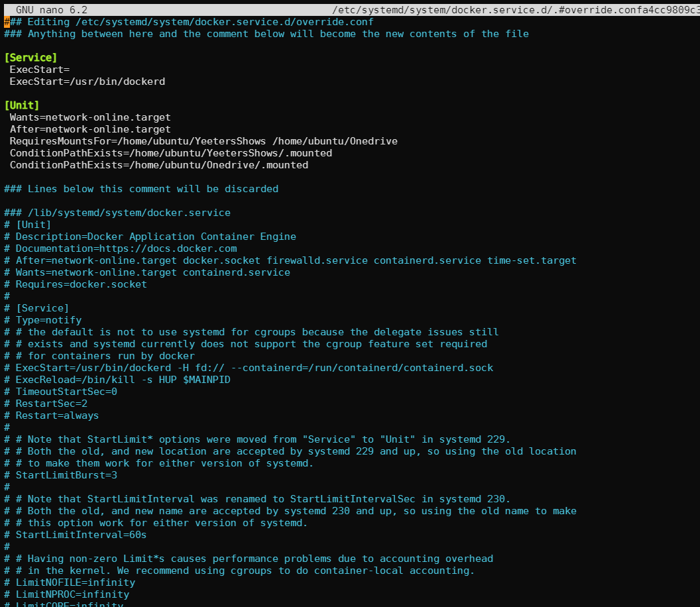Click 'Note that StartLimitInterval was renamed' line

[x=257, y=500]
